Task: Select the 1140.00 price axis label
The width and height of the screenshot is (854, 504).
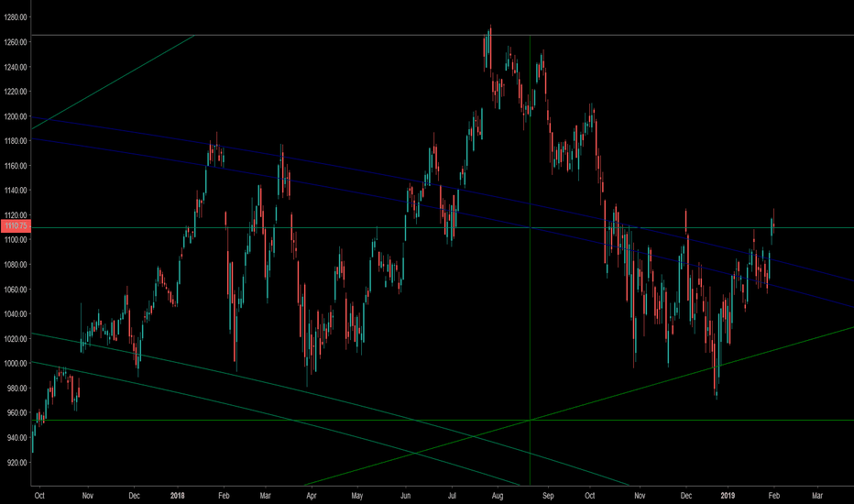Action: 16,191
